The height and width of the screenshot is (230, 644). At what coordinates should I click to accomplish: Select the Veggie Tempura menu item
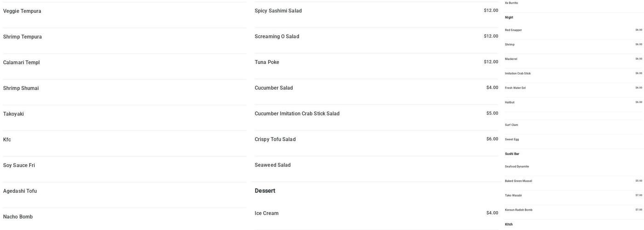tap(22, 11)
